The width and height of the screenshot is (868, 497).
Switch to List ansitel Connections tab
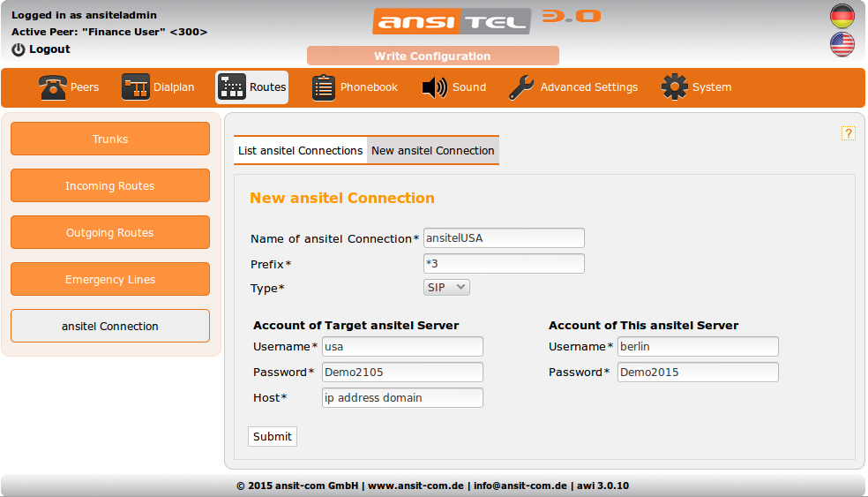(x=300, y=151)
